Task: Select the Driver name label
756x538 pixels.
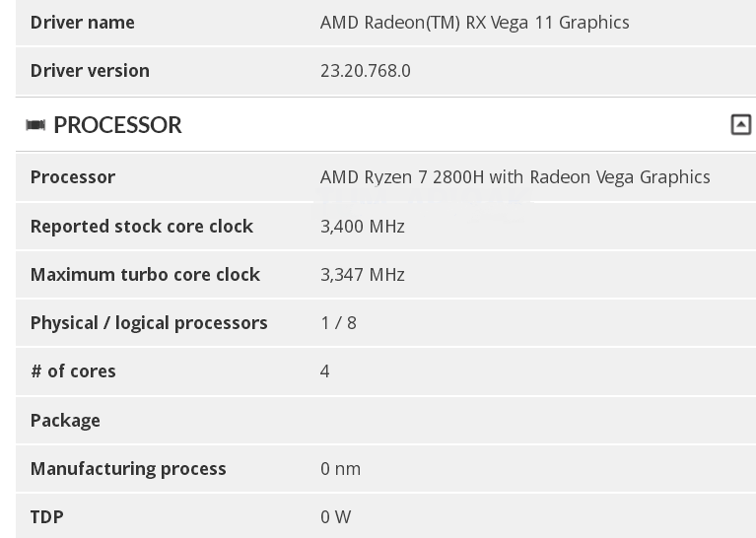Action: 82,22
